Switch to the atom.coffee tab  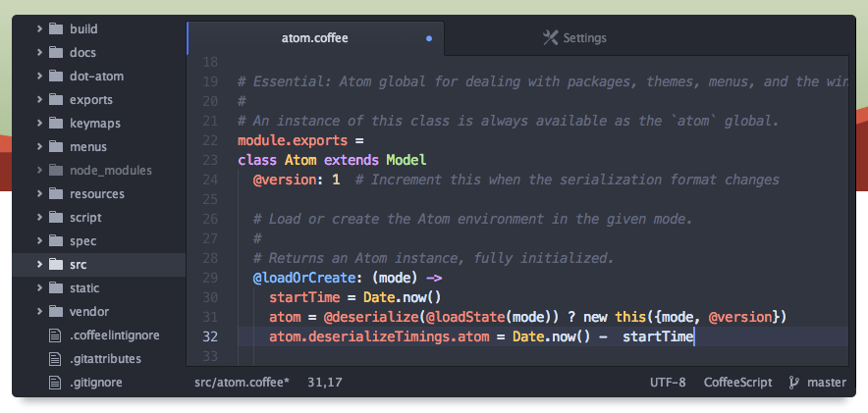[x=314, y=38]
